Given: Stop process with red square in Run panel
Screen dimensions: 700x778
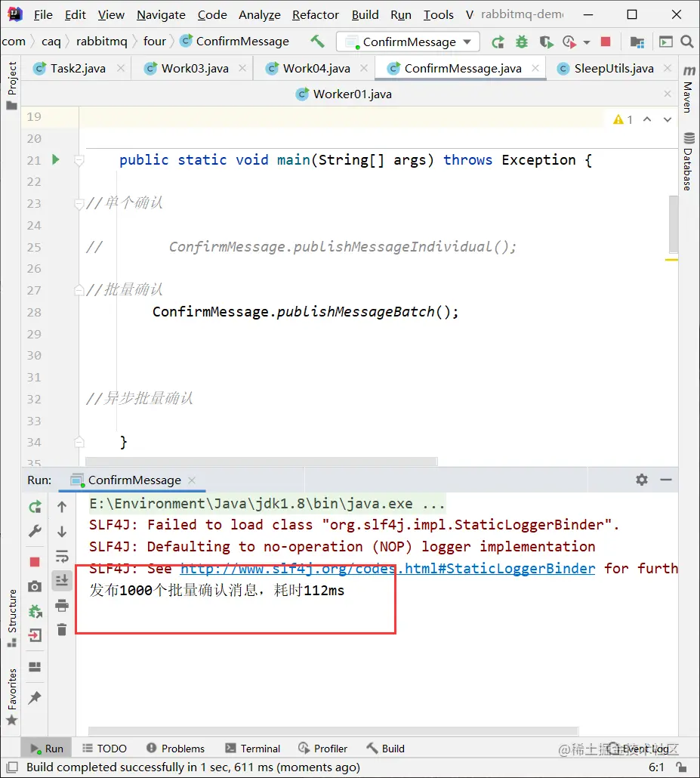Looking at the screenshot, I should [x=35, y=562].
